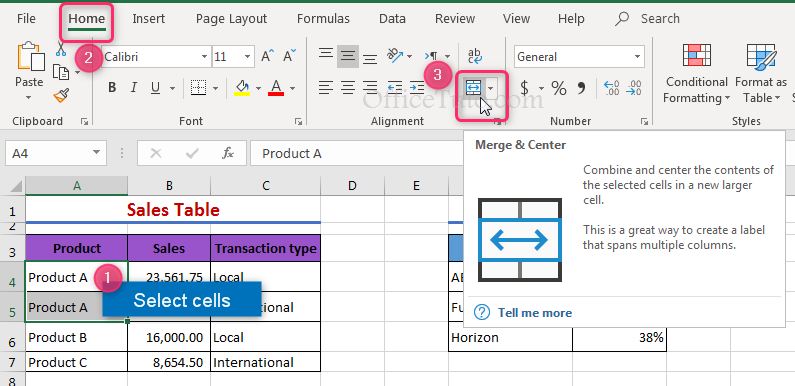
Task: Open Conditional Formatting menu
Action: click(697, 74)
